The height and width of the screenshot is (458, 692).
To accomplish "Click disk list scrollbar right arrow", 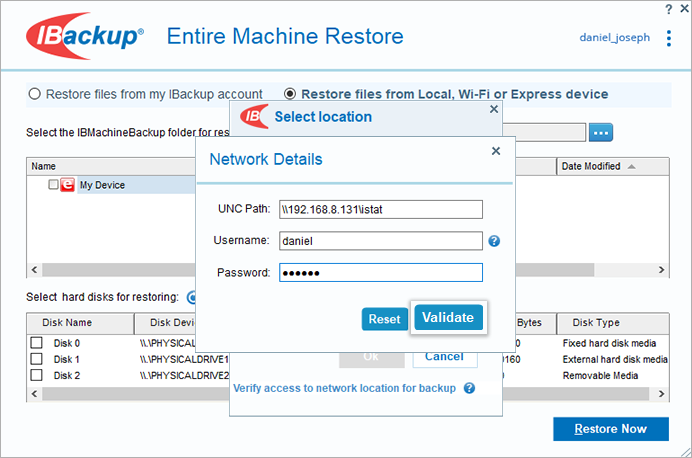I will [661, 394].
